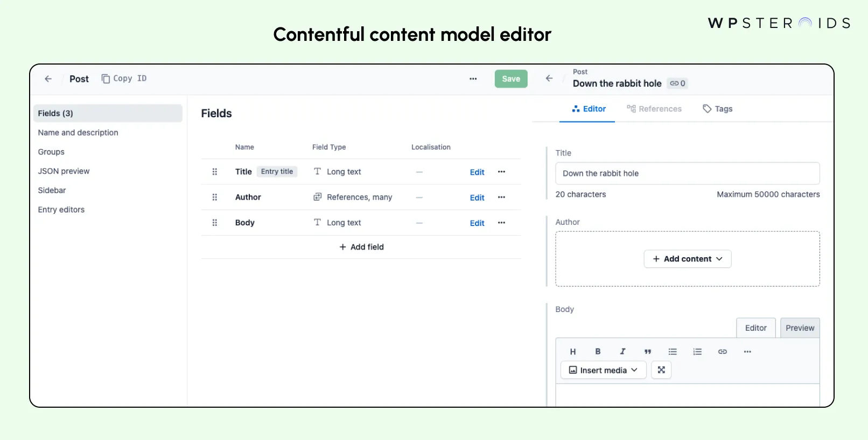Open Entry editors section
The height and width of the screenshot is (440, 868).
click(61, 210)
